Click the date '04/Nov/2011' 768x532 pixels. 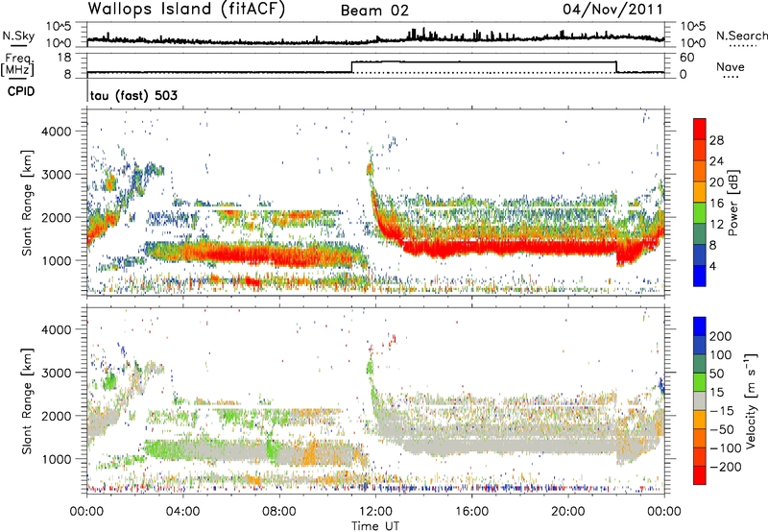coord(612,10)
